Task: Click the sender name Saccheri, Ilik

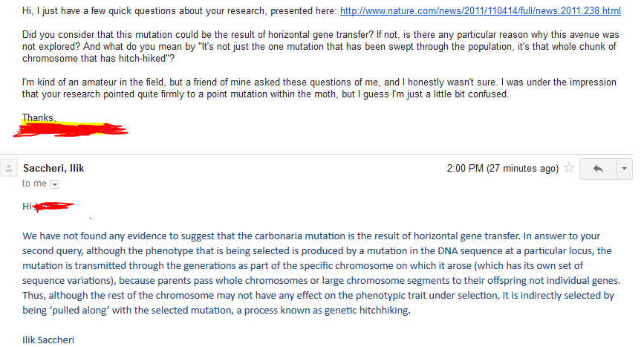Action: tap(53, 169)
